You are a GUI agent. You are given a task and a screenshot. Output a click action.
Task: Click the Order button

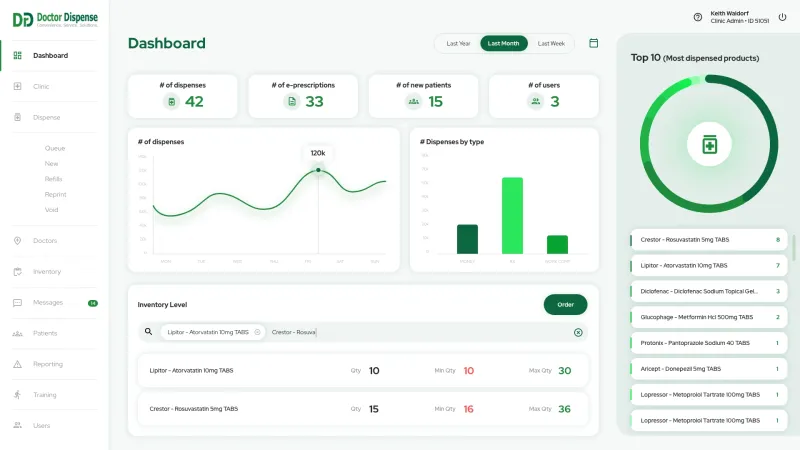(x=565, y=304)
